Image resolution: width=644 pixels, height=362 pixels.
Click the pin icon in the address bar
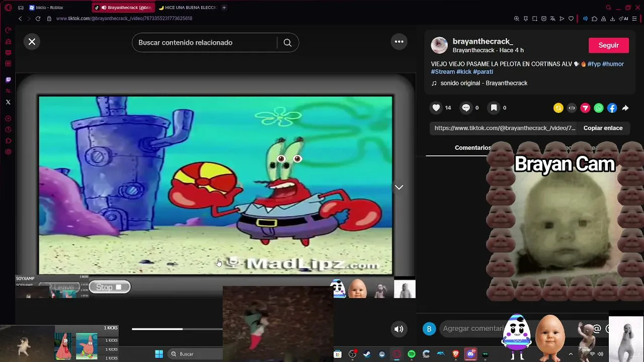pos(526,19)
